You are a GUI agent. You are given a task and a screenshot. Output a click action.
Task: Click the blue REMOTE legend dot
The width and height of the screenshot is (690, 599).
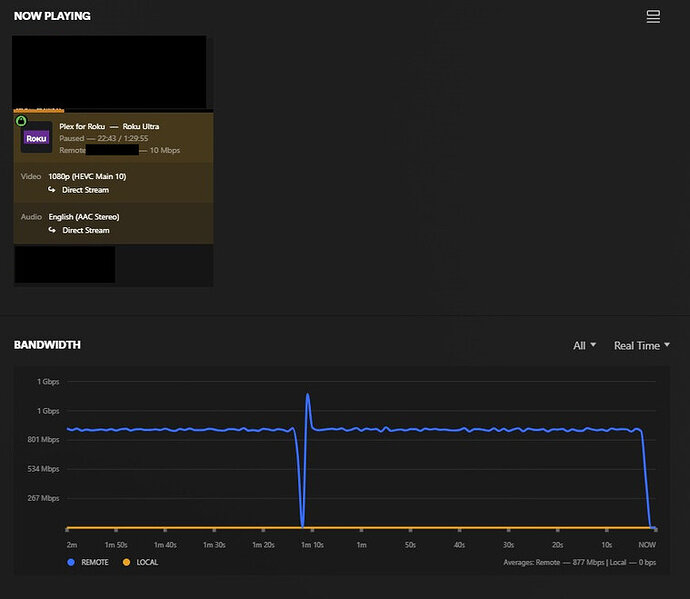point(71,562)
